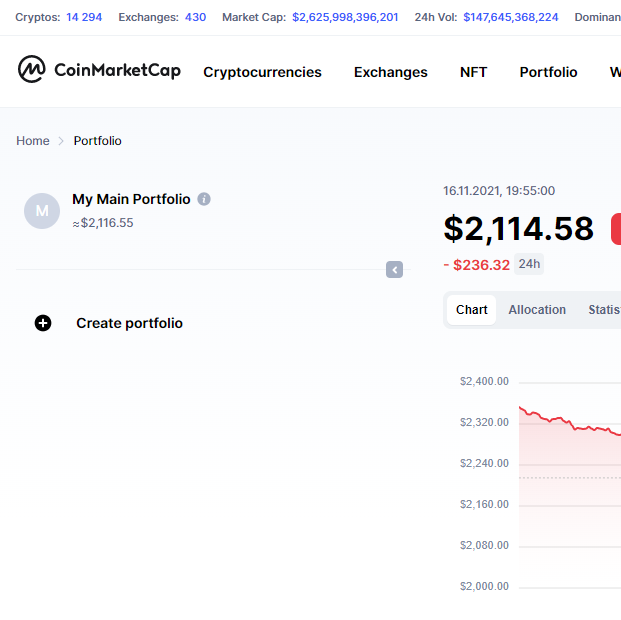The image size is (621, 620).
Task: Click the $2,160.00 axis label
Action: pyautogui.click(x=484, y=504)
